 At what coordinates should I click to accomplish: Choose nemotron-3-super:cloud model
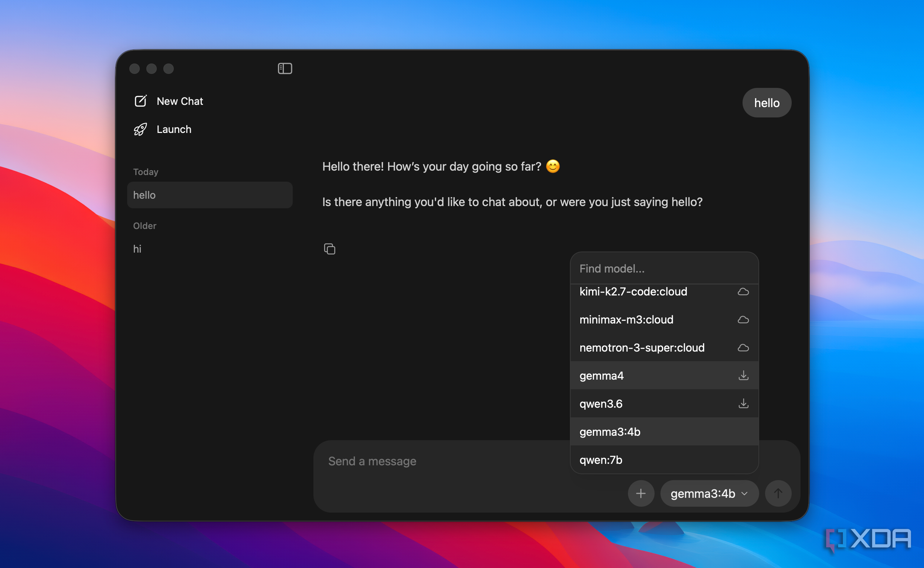click(x=664, y=348)
